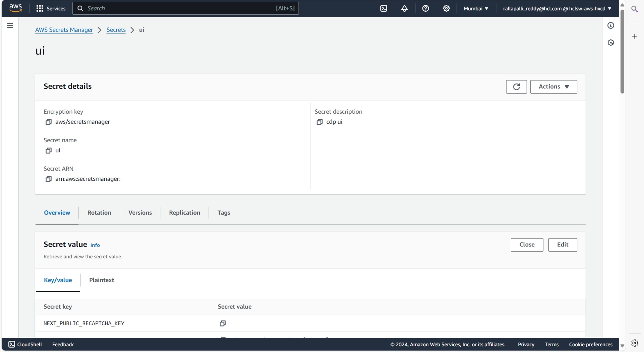
Task: Copy the Secret ARN value
Action: [49, 179]
